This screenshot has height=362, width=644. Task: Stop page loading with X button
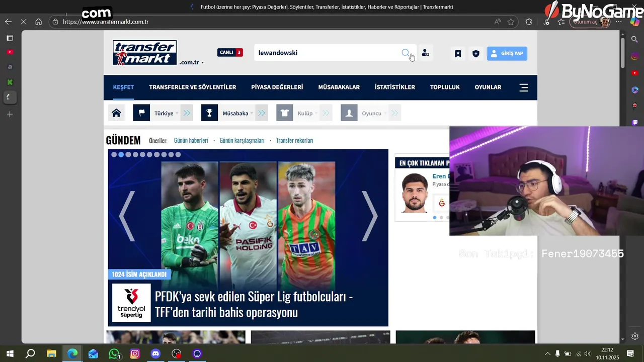tap(24, 22)
